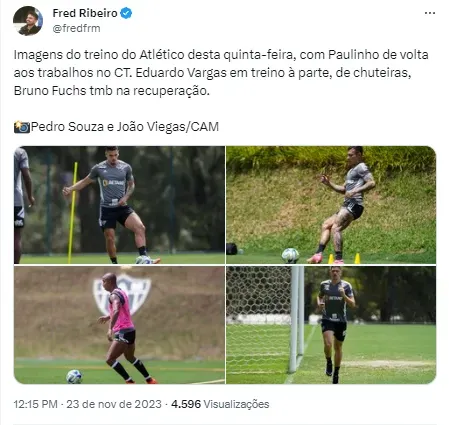
Task: Open photo of tattooed player kicking ball
Action: pos(331,205)
